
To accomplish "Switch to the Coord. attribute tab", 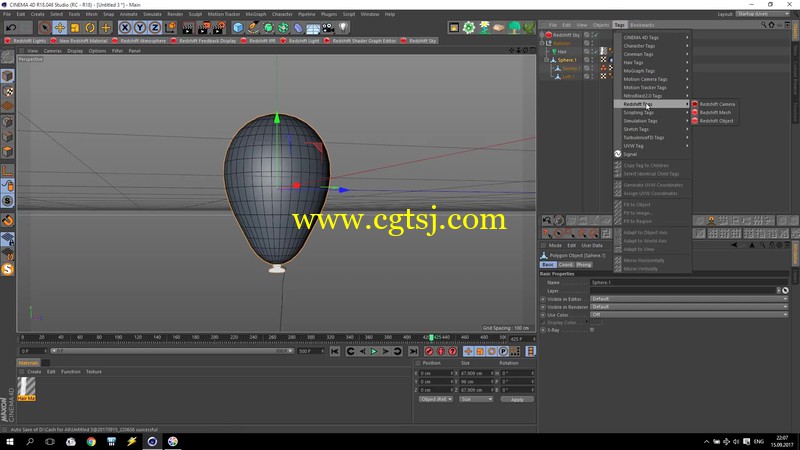I will tap(565, 265).
